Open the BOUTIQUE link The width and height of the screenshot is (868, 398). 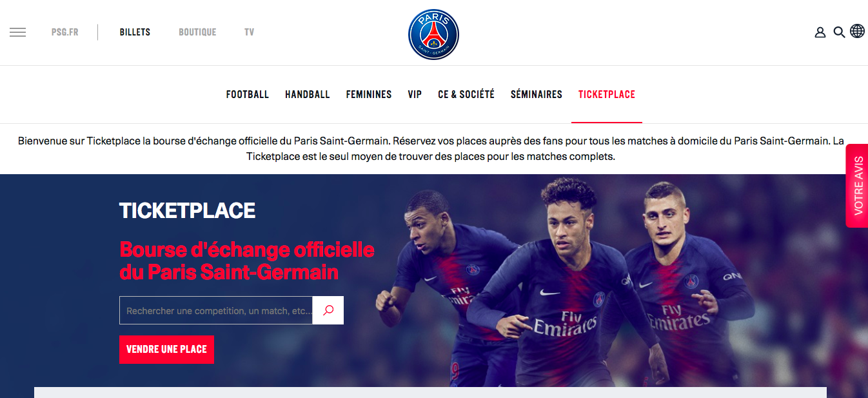pos(197,32)
